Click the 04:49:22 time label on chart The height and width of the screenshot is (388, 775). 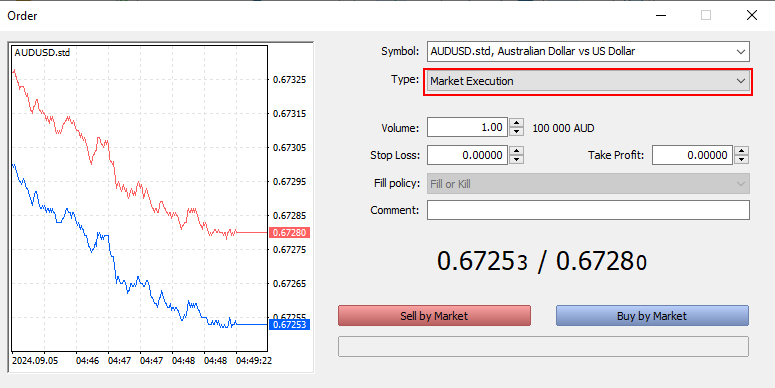pyautogui.click(x=254, y=360)
